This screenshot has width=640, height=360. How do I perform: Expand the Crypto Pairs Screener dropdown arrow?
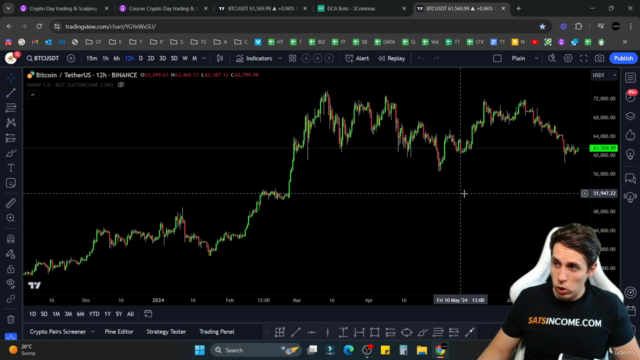pyautogui.click(x=93, y=332)
